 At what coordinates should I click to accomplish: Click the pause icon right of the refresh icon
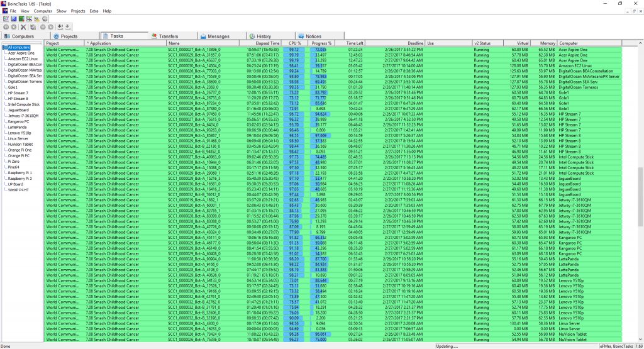point(43,27)
